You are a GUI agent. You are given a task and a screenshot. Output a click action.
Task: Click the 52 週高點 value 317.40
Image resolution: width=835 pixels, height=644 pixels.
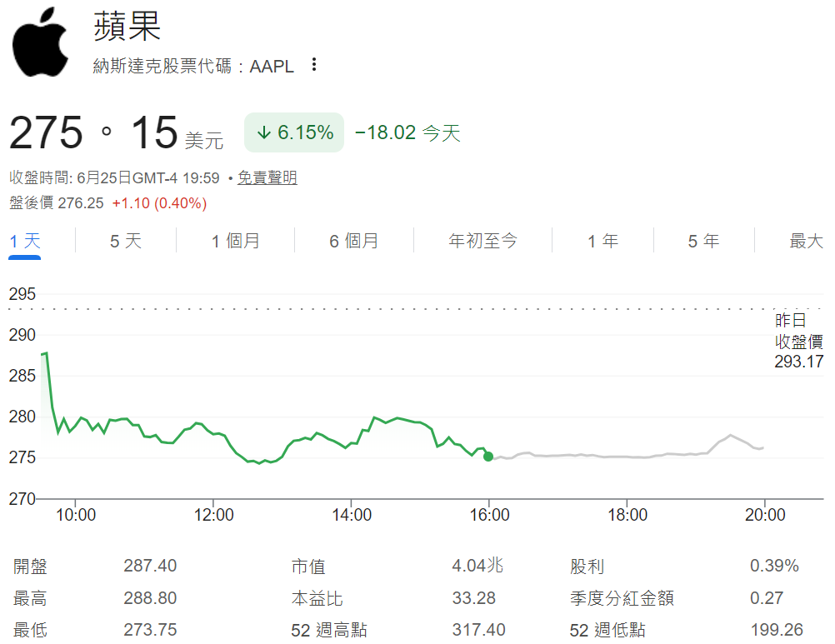(x=478, y=630)
